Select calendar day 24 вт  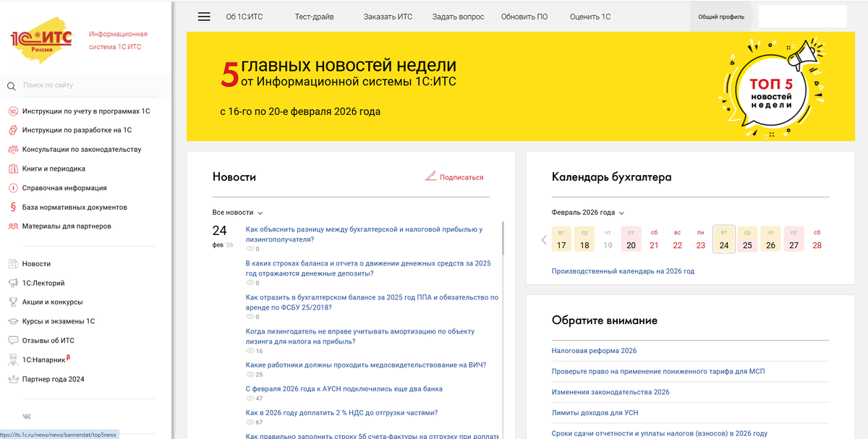click(724, 240)
